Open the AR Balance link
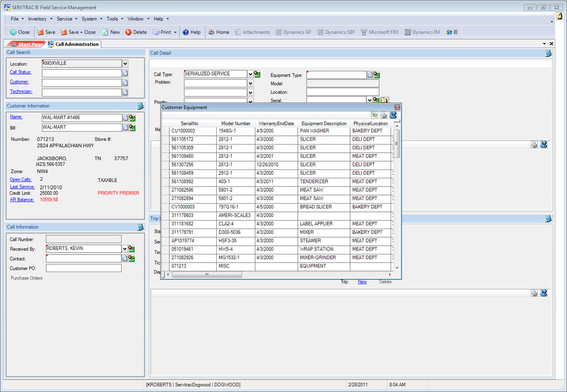The height and width of the screenshot is (392, 567). (22, 200)
